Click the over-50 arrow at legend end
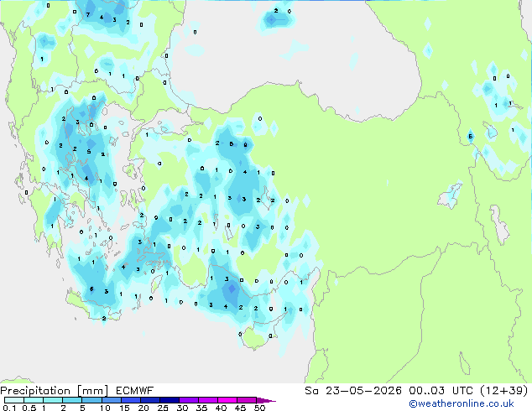Image resolution: width=532 pixels, height=411 pixels. [x=266, y=400]
